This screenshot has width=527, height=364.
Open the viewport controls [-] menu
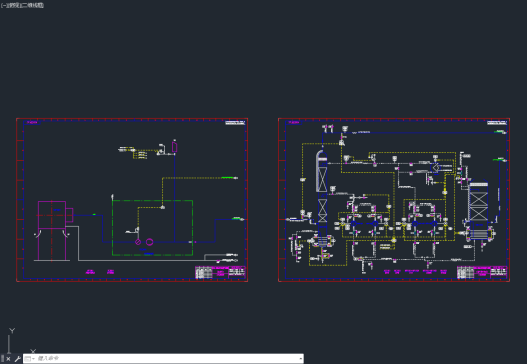coord(3,5)
